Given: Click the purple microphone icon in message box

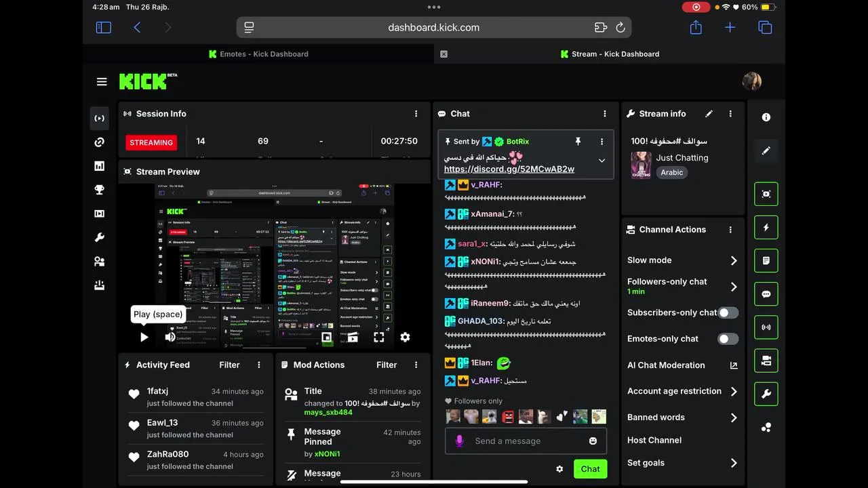Looking at the screenshot, I should [459, 441].
